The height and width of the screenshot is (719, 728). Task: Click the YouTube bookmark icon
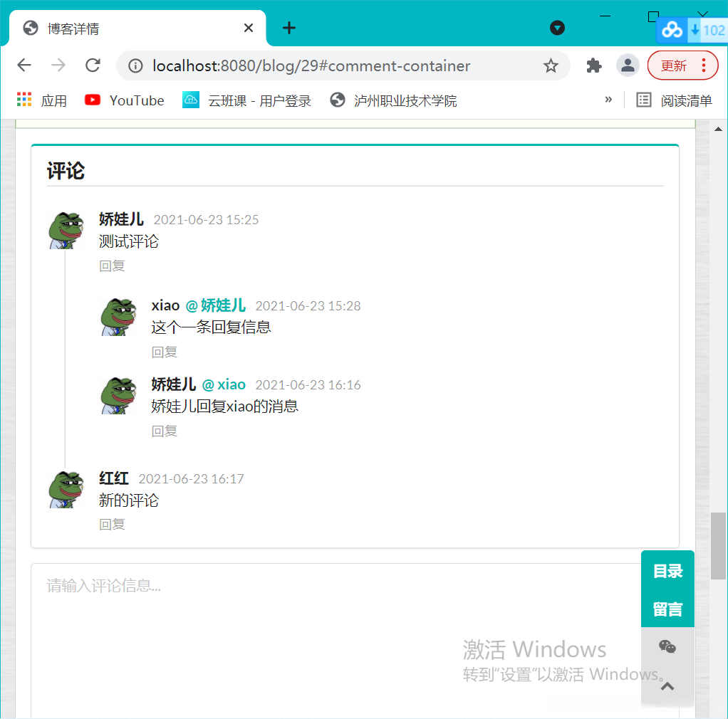click(x=93, y=100)
